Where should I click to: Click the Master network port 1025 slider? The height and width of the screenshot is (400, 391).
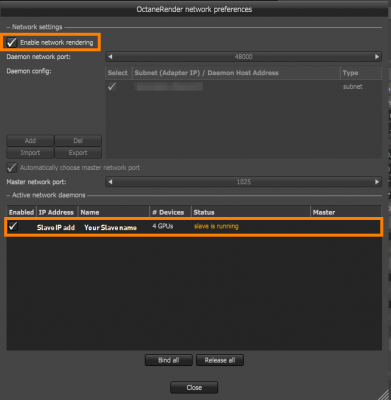[244, 182]
